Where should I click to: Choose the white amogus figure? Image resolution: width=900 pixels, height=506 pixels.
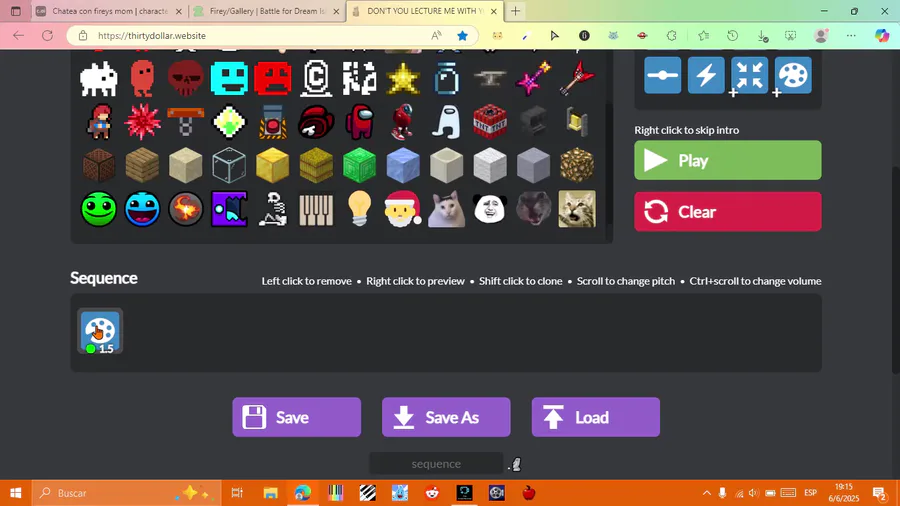coord(447,122)
